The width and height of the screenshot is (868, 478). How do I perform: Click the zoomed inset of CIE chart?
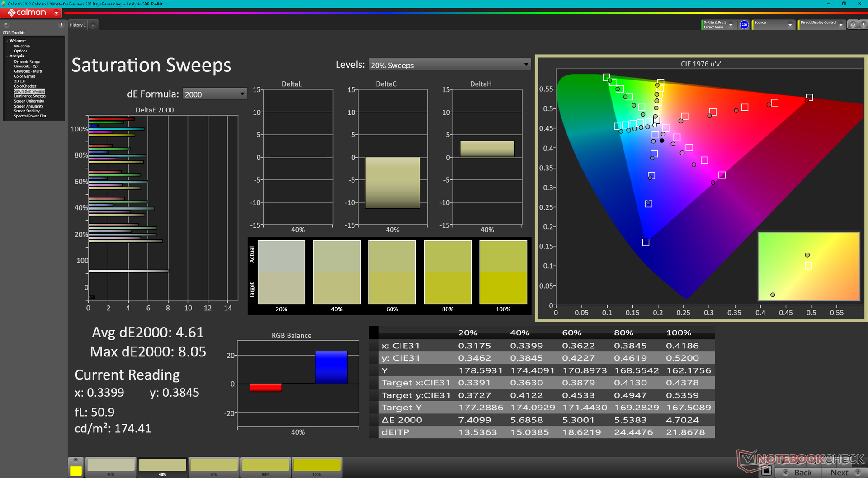[808, 267]
